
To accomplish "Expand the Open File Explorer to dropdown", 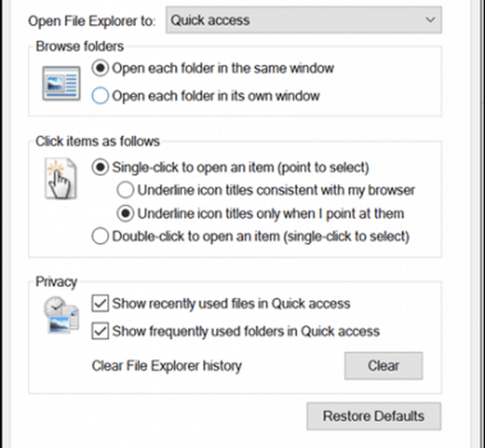I will 304,20.
